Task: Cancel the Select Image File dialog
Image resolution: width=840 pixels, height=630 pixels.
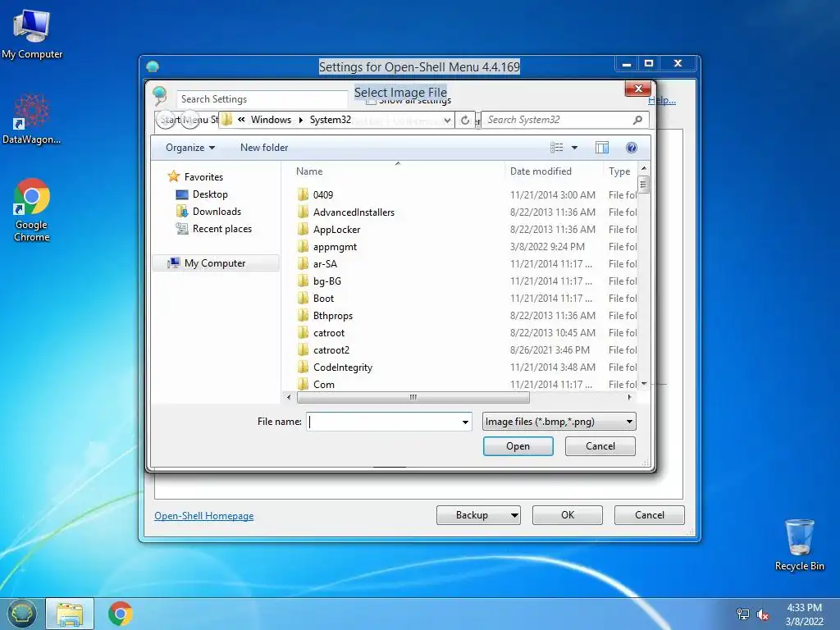Action: coord(600,446)
